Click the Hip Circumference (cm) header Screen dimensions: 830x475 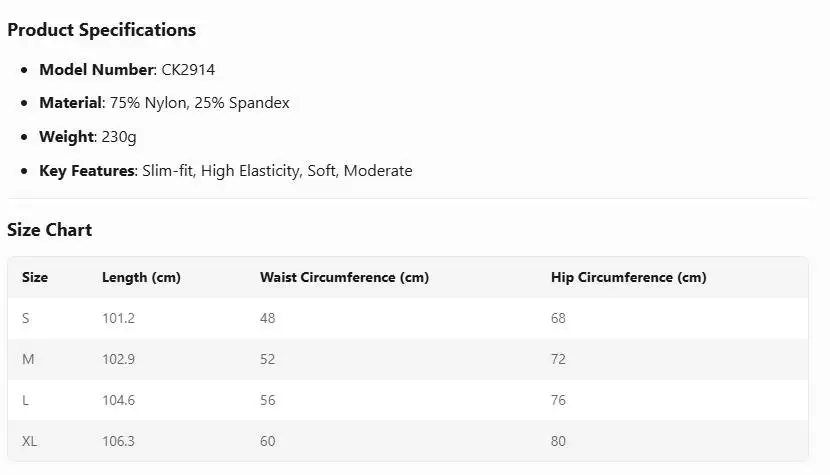click(x=628, y=277)
